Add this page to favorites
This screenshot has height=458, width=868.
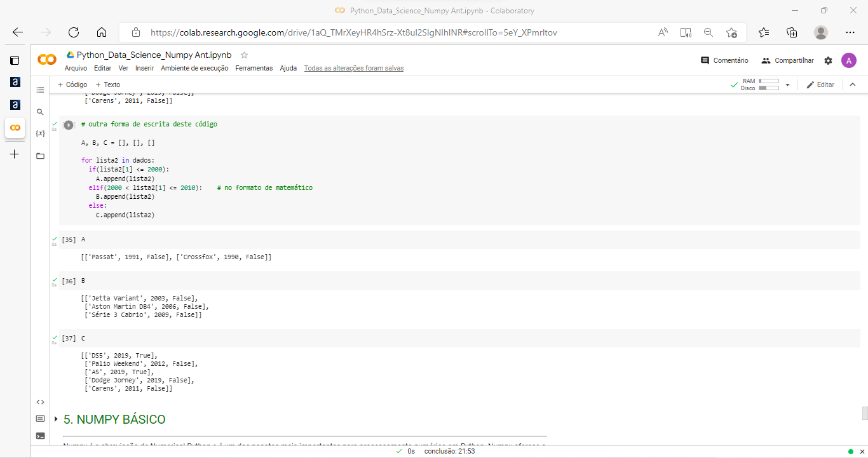point(731,32)
